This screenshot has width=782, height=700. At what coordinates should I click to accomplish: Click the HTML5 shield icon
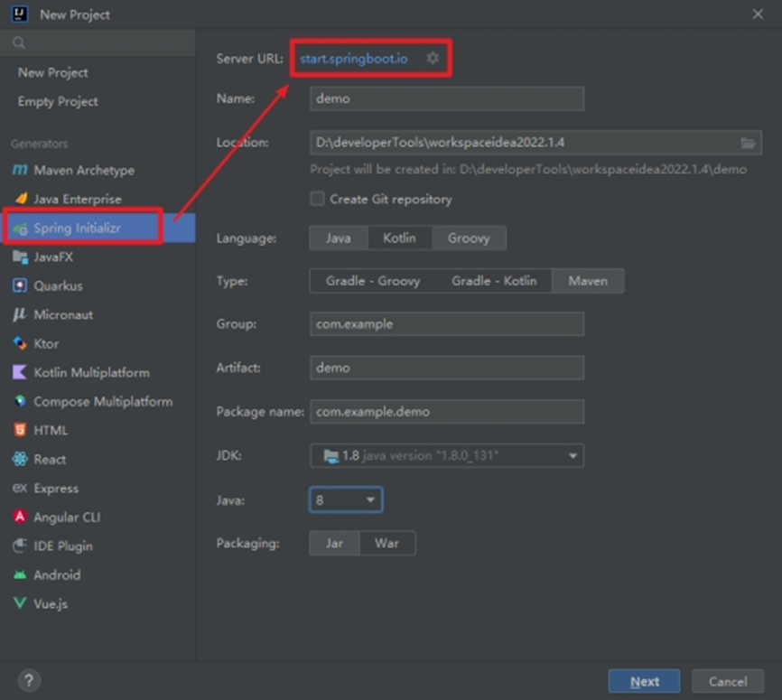tap(20, 430)
